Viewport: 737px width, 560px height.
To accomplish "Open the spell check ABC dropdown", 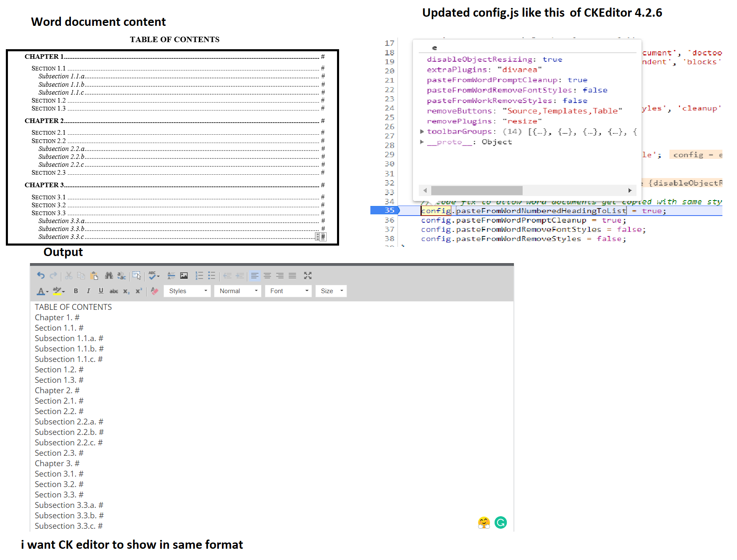I will (154, 276).
